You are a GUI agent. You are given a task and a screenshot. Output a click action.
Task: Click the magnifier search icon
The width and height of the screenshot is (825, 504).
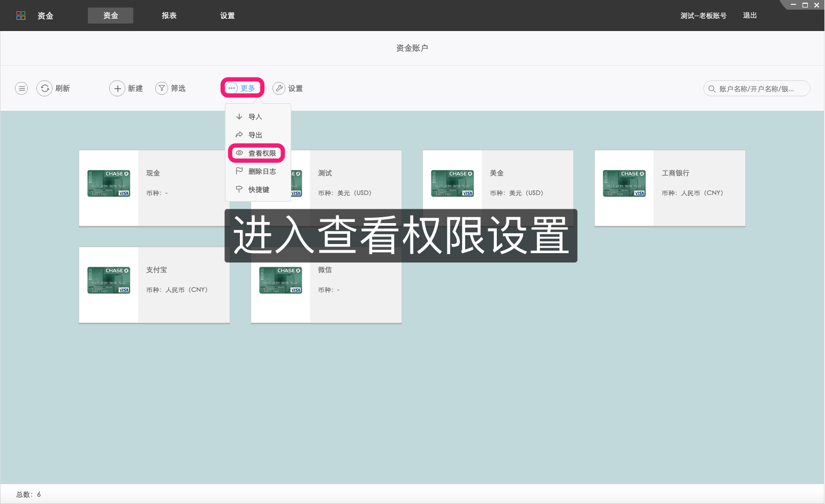pyautogui.click(x=712, y=89)
